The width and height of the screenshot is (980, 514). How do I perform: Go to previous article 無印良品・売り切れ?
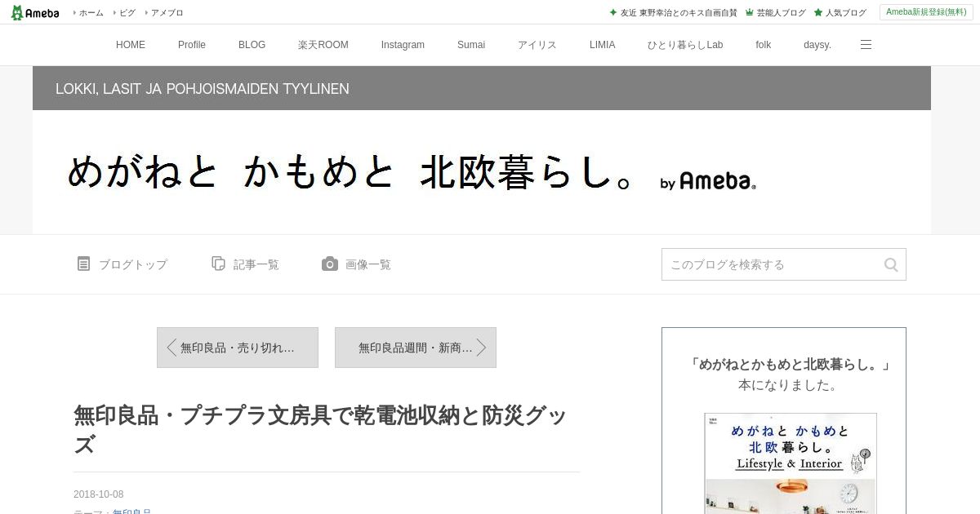[x=238, y=348]
